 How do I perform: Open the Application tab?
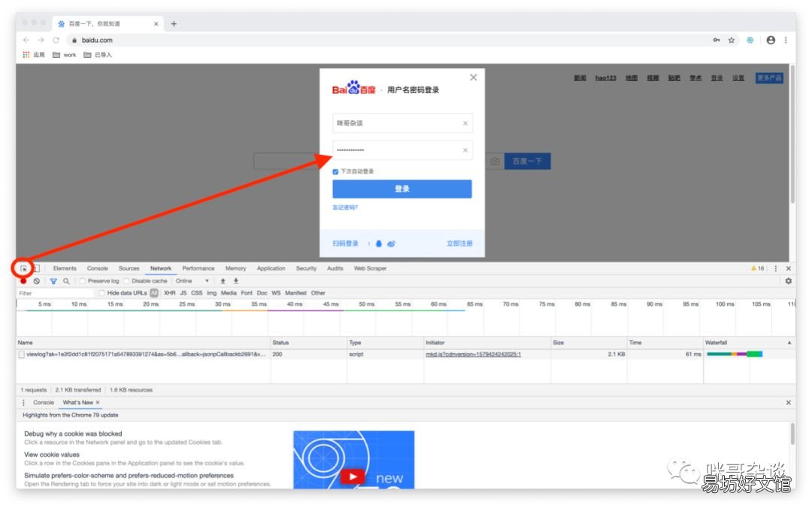coord(271,268)
